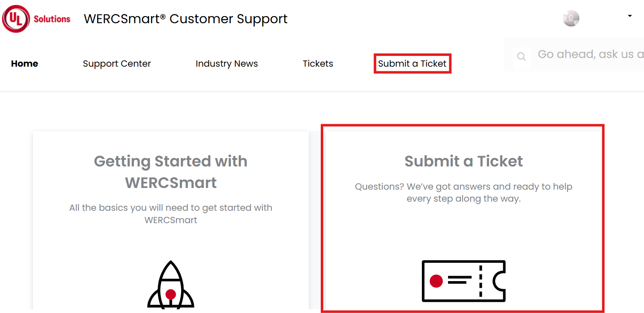Click 'All the basics you will need' description

coord(171,214)
